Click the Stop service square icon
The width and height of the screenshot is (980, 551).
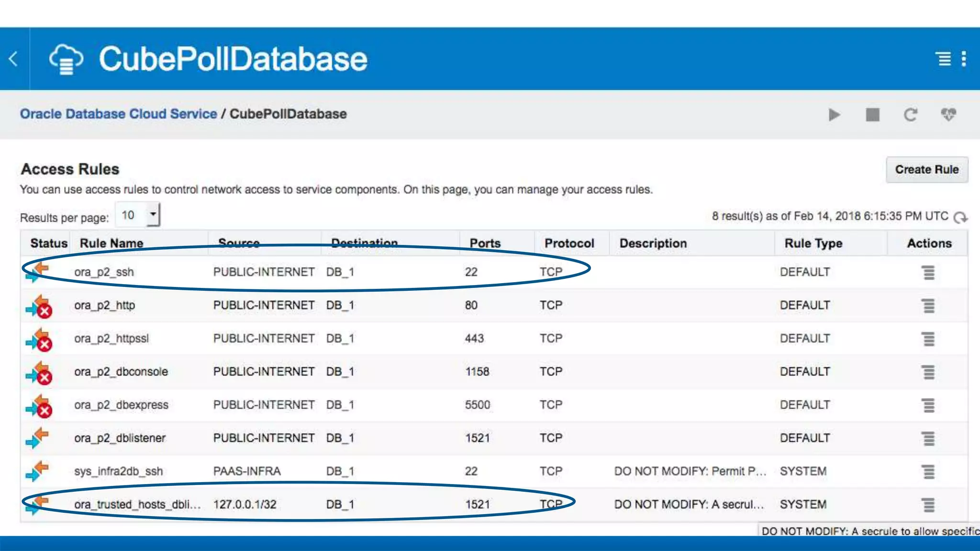pyautogui.click(x=872, y=115)
